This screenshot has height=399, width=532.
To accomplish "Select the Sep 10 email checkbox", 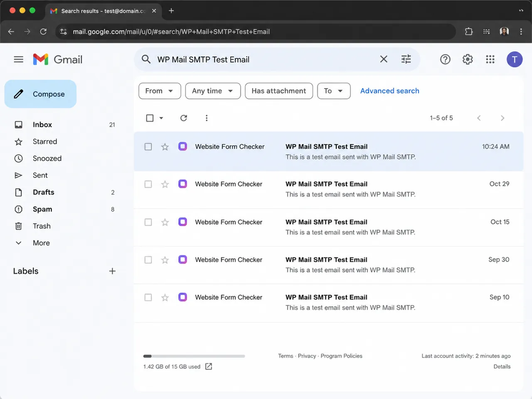I will (148, 298).
